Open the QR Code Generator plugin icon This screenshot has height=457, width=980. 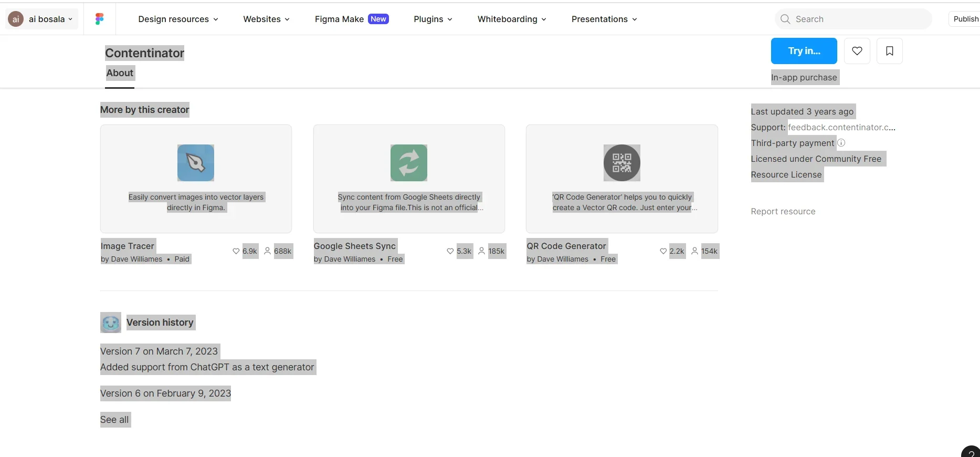[x=621, y=163]
